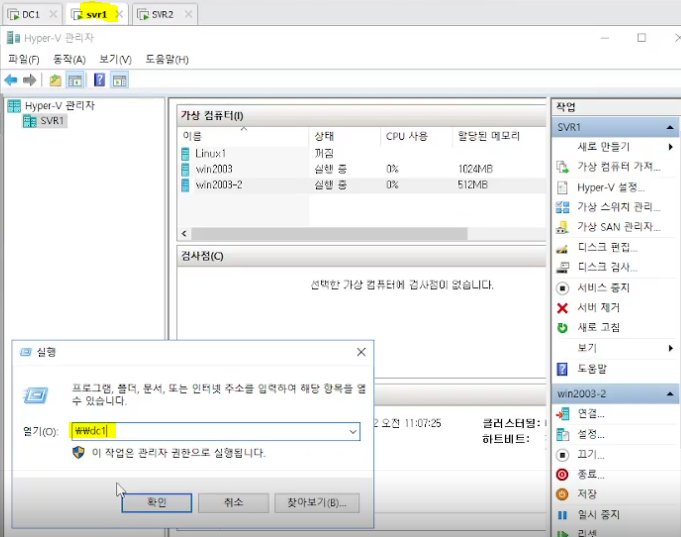Click the 새로 만들기 action label

point(603,147)
